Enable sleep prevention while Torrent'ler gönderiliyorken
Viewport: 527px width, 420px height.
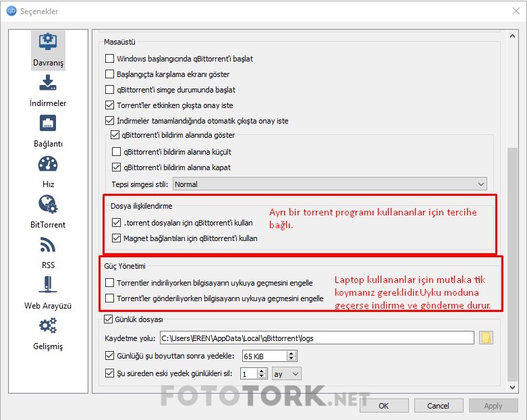point(109,298)
